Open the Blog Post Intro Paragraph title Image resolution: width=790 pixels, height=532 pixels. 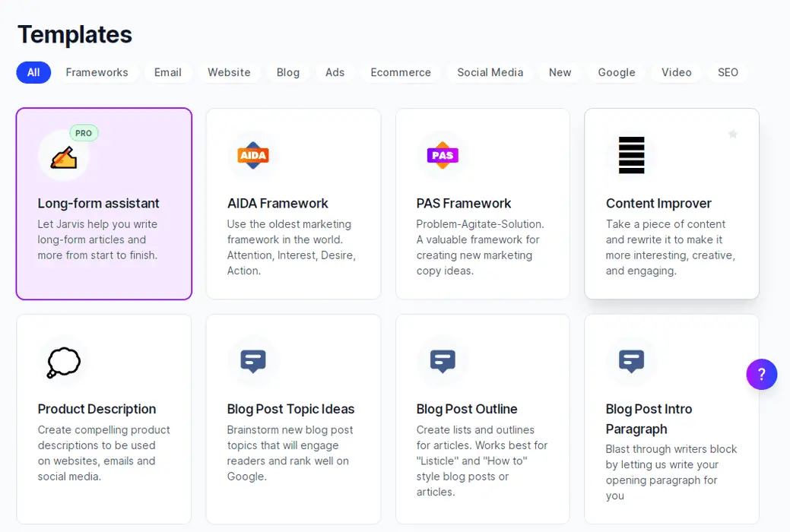coord(649,420)
